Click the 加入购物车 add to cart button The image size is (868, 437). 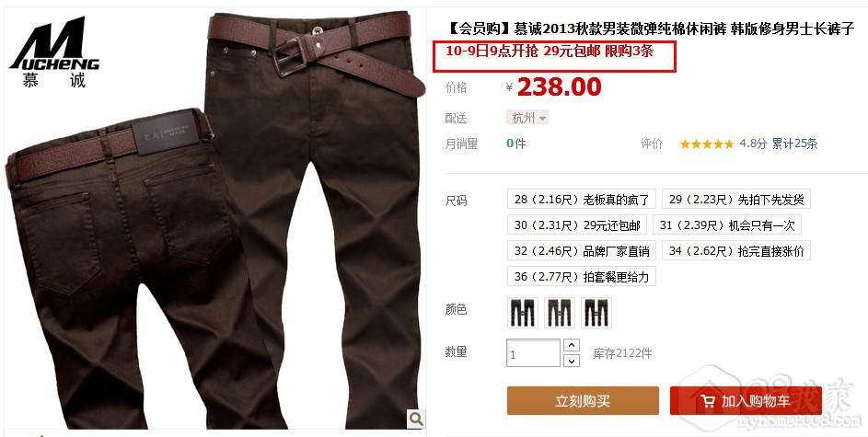point(746,400)
